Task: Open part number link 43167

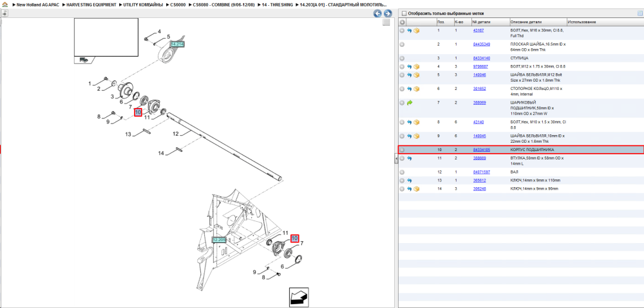Action: [x=478, y=30]
